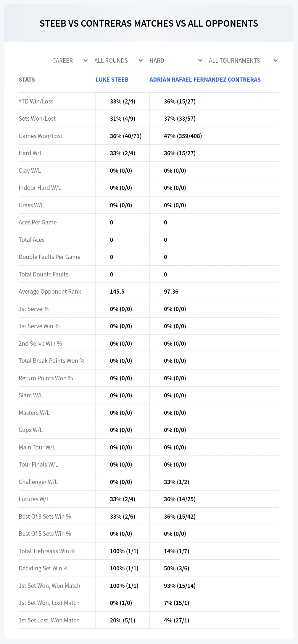Viewport: 298px width, 644px height.
Task: Click Contreras' Deciding Set Win value 50% (3/6)
Action: [x=176, y=568]
